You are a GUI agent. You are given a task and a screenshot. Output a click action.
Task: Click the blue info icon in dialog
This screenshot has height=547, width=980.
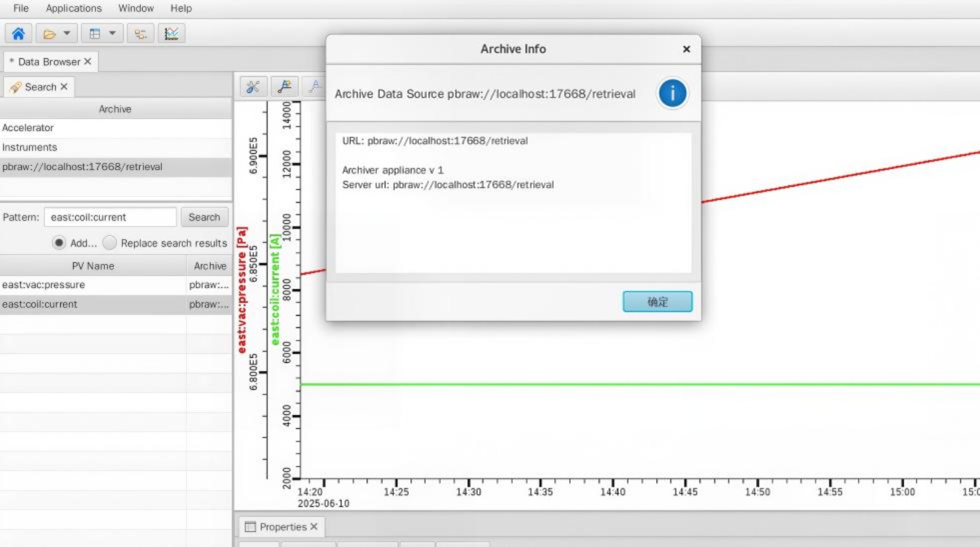click(x=672, y=94)
